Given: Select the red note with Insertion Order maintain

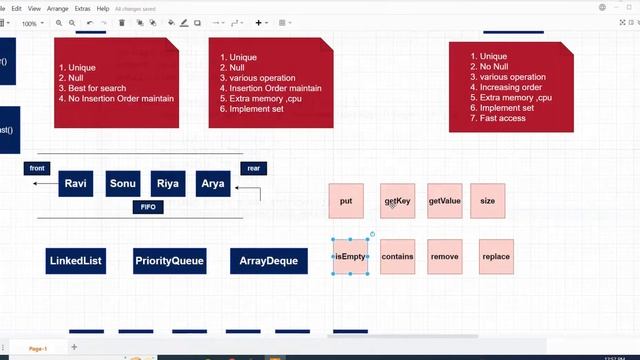Looking at the screenshot, I should pyautogui.click(x=271, y=83).
